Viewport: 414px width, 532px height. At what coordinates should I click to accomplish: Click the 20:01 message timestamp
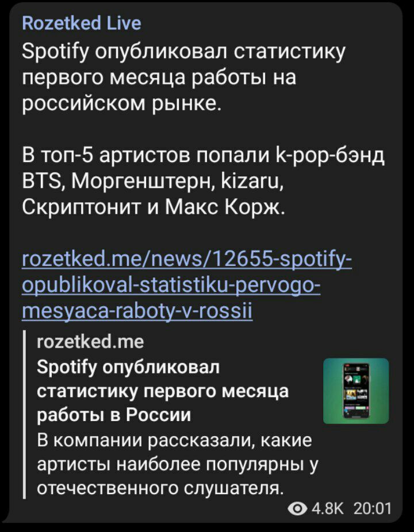[372, 509]
